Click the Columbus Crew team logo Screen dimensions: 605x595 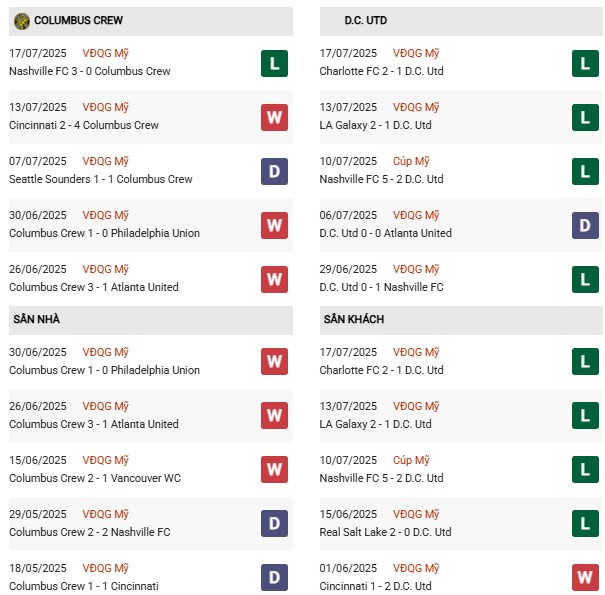point(21,21)
